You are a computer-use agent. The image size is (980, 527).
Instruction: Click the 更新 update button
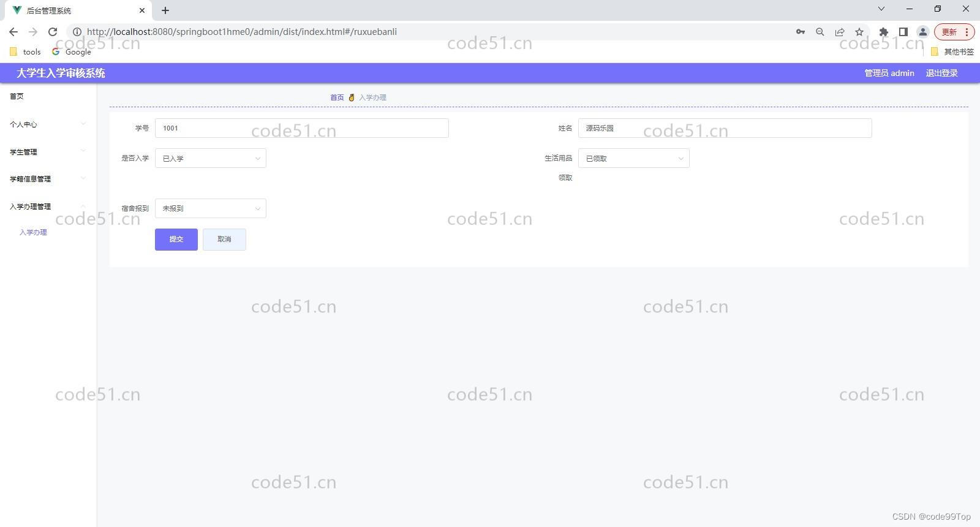click(949, 32)
